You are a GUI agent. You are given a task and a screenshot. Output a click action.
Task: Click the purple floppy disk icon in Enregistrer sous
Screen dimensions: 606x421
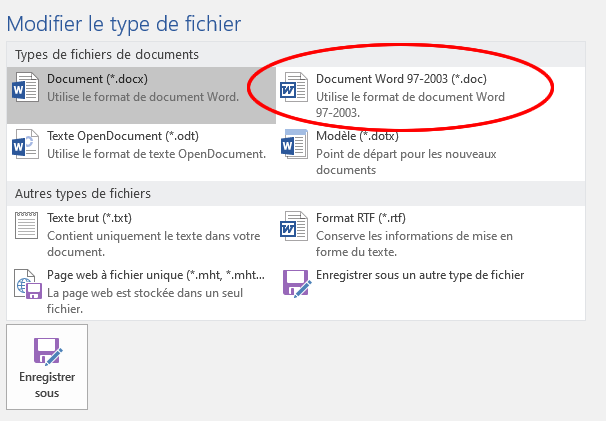[x=48, y=351]
